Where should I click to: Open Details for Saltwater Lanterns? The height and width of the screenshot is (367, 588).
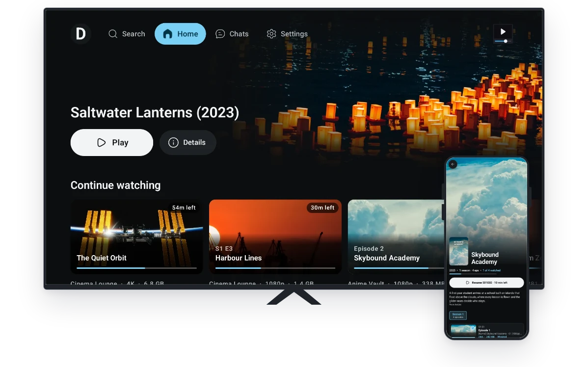tap(187, 142)
